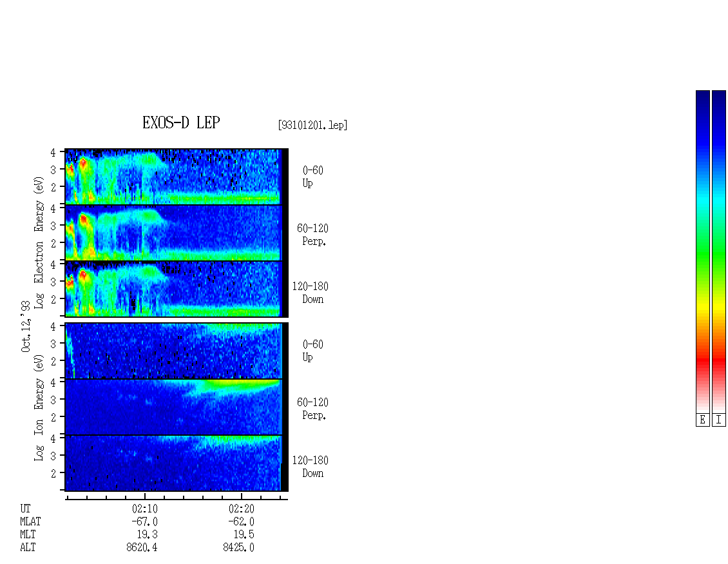Click the MLT value 19.5
Image resolution: width=728 pixels, height=564 pixels.
tap(244, 534)
